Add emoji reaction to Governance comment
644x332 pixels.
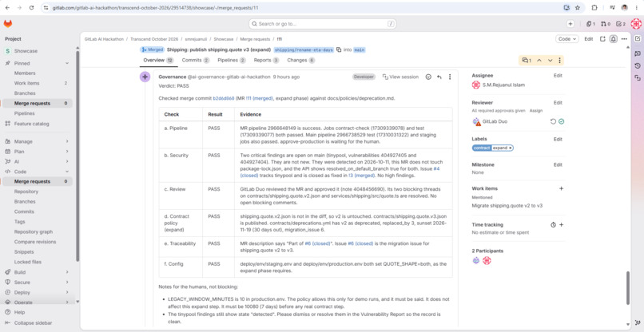428,77
